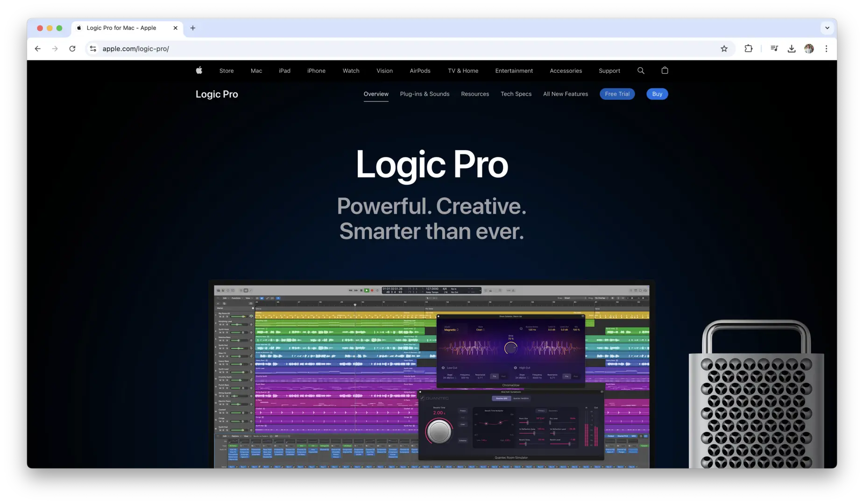Toggle the Bypass Below power button in ChromaGlow
Screen dimensions: 864x504
coord(521,329)
